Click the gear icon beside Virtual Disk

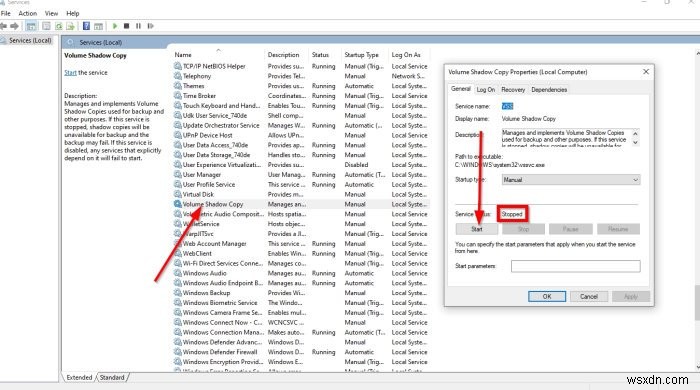(x=178, y=194)
